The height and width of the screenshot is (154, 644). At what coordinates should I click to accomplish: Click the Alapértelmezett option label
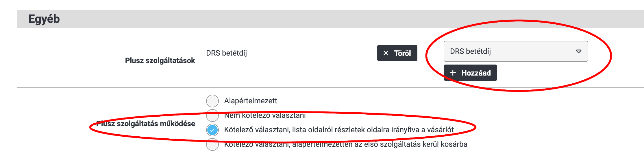(251, 101)
